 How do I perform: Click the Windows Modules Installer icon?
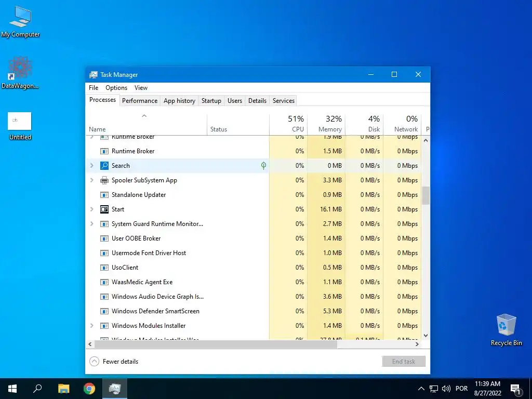[104, 326]
